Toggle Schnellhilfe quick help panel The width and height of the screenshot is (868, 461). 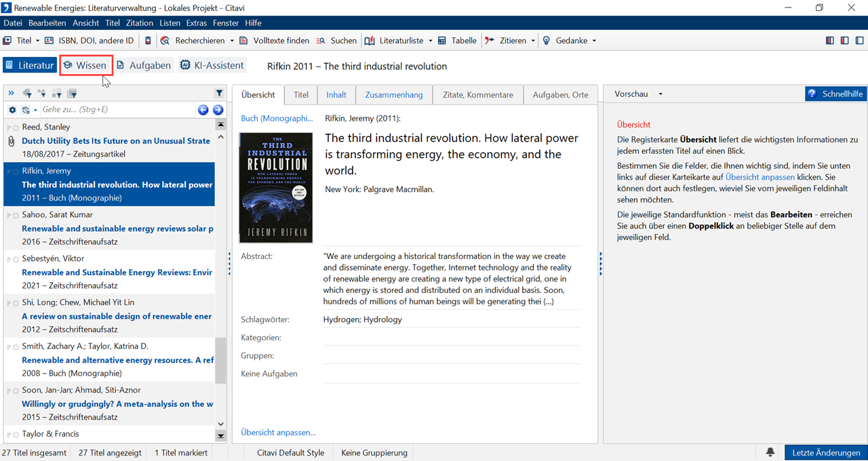[x=835, y=94]
